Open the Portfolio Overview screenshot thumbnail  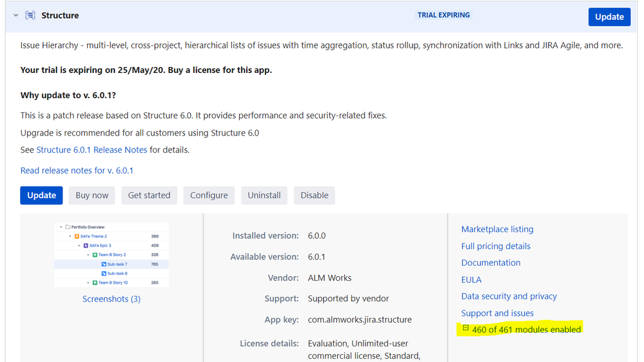pos(112,255)
